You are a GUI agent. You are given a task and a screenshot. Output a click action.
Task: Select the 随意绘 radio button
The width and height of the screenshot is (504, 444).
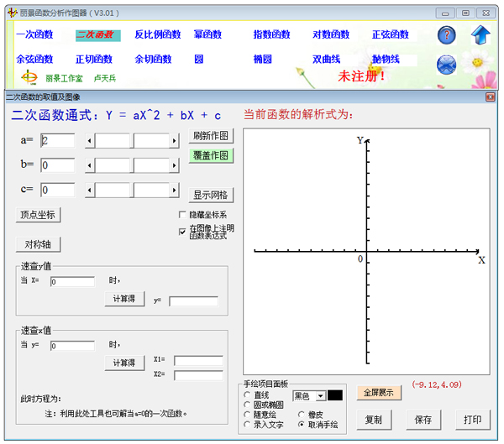click(x=247, y=415)
